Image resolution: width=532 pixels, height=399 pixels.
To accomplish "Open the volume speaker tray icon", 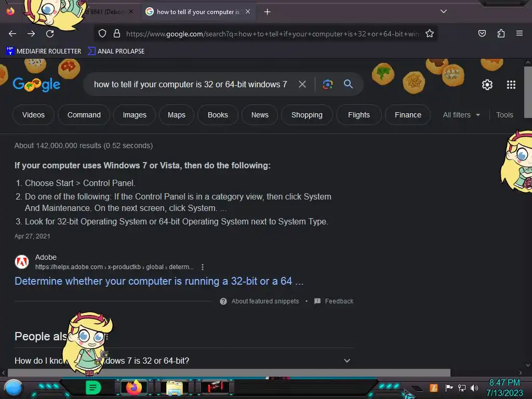I will pyautogui.click(x=474, y=388).
